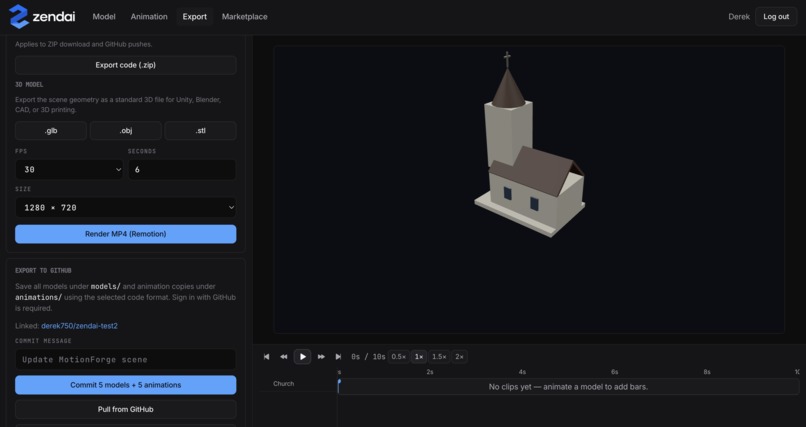
Task: Click the 6s mark on timeline ruler
Action: pyautogui.click(x=615, y=372)
